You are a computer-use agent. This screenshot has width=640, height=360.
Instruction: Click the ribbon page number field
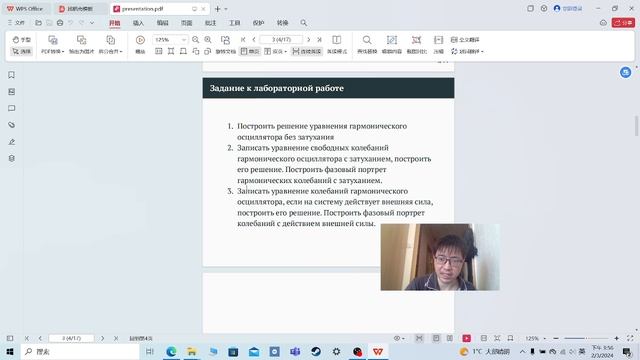(281, 40)
